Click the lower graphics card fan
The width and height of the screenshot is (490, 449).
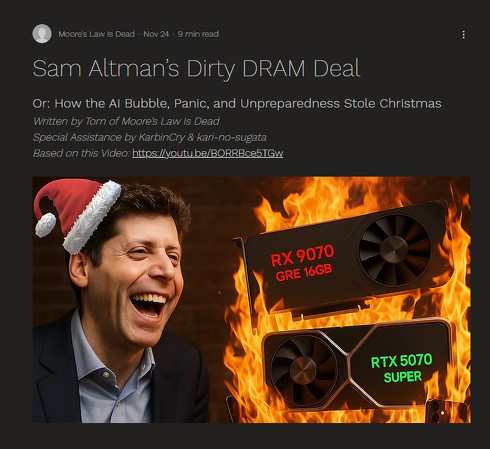click(x=303, y=370)
